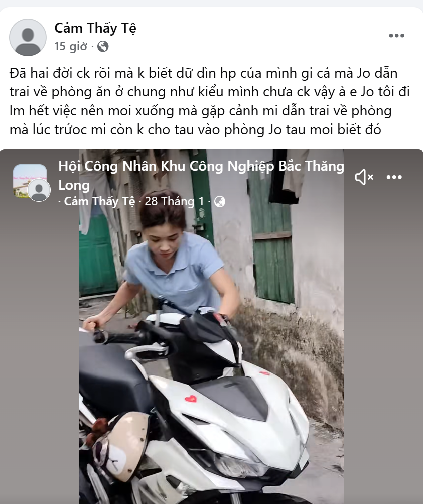Open the poster's gray profile avatar
The width and height of the screenshot is (423, 504).
click(28, 37)
